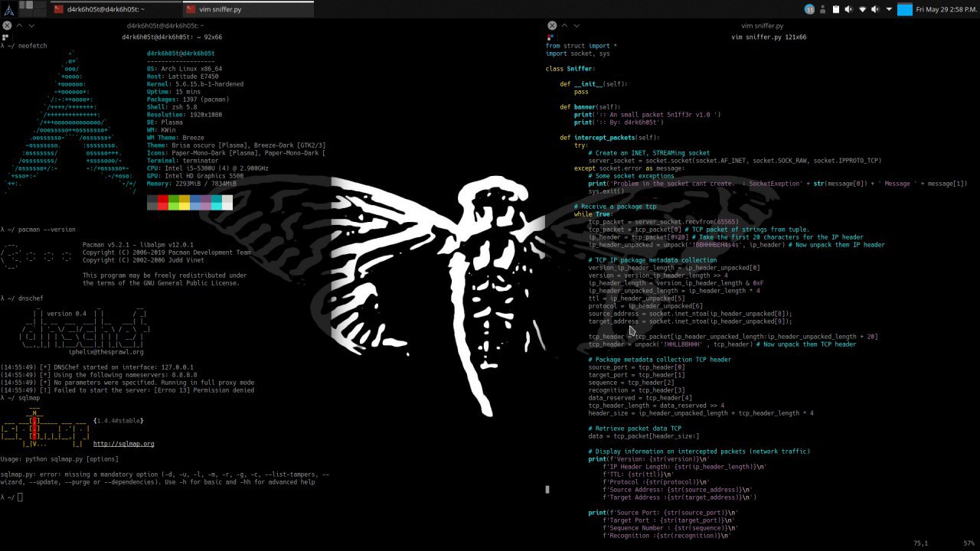Close the left terminal window
This screenshot has width=980, height=551.
click(x=6, y=25)
